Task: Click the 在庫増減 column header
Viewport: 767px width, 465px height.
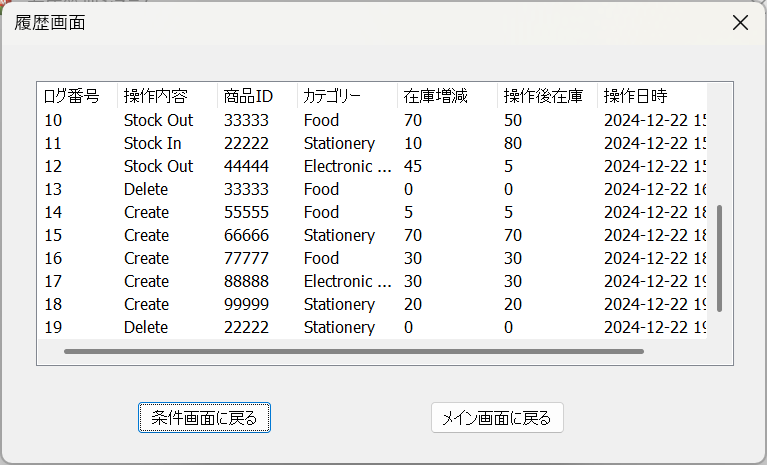Action: (x=429, y=97)
